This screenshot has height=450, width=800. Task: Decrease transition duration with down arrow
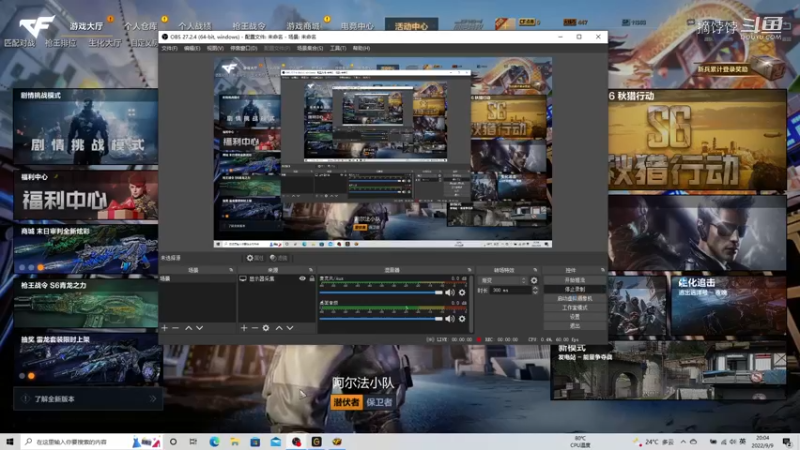pyautogui.click(x=535, y=292)
